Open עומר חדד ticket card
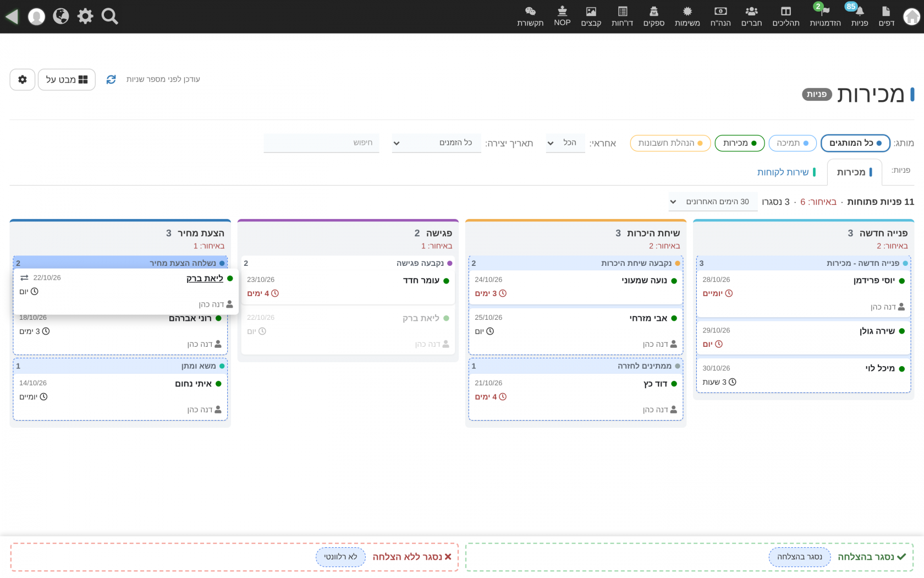This screenshot has width=924, height=578. pyautogui.click(x=348, y=287)
